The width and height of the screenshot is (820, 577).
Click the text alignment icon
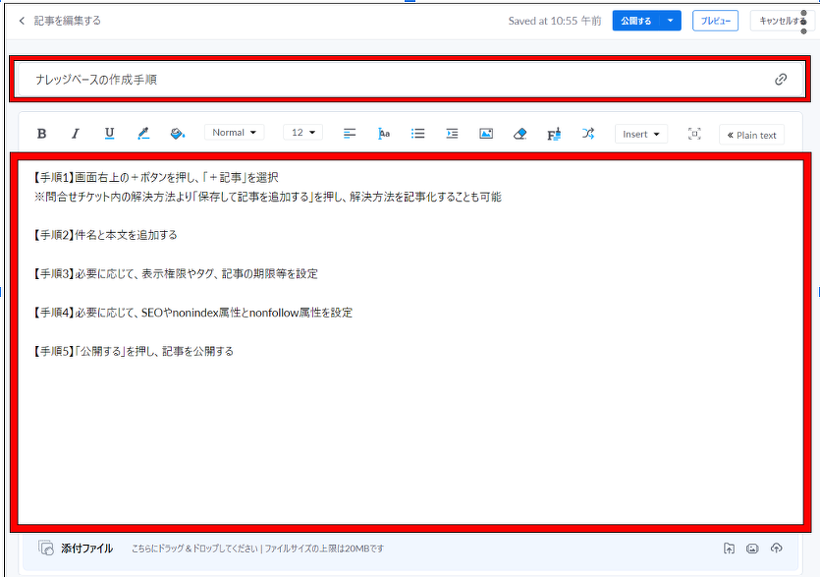pyautogui.click(x=350, y=134)
